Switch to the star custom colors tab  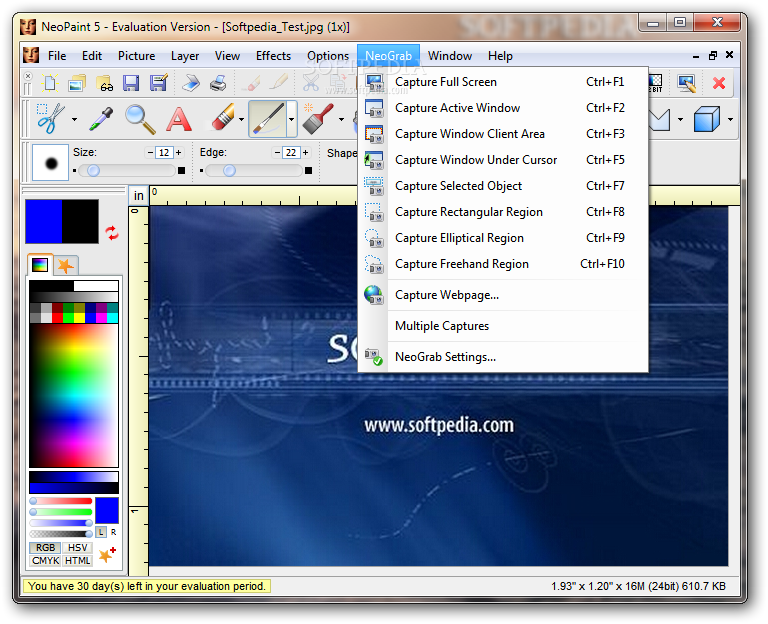point(66,266)
